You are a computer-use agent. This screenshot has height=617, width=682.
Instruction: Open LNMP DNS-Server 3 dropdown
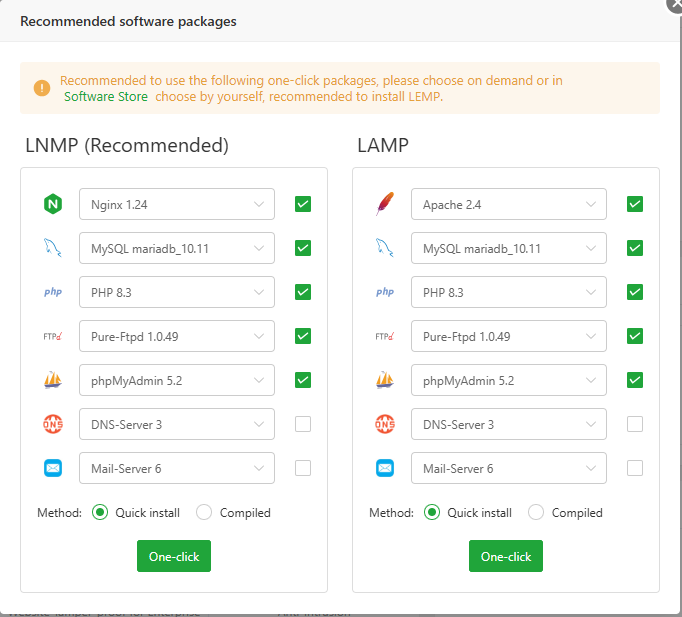click(177, 424)
